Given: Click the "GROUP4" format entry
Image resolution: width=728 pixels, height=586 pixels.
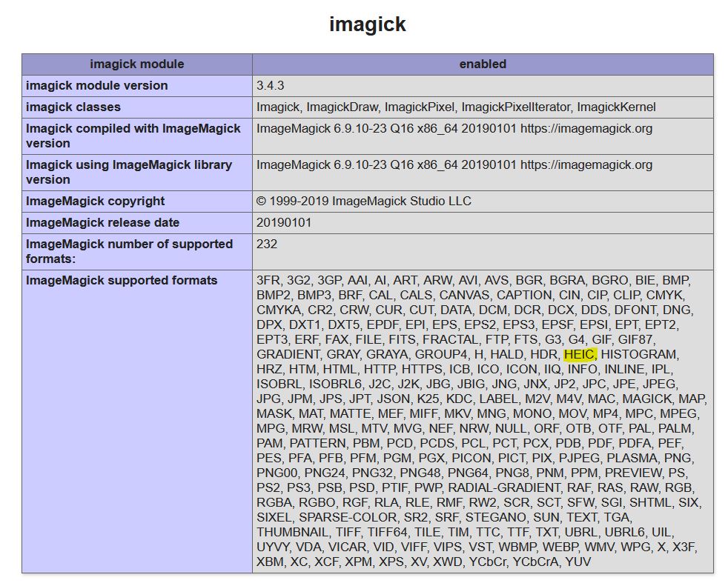Looking at the screenshot, I should [x=440, y=354].
